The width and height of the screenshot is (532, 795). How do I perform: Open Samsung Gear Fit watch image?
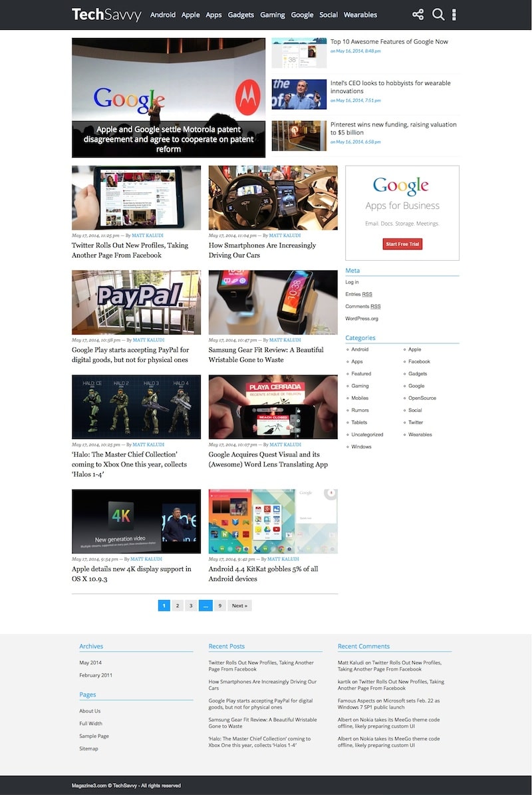pyautogui.click(x=273, y=302)
